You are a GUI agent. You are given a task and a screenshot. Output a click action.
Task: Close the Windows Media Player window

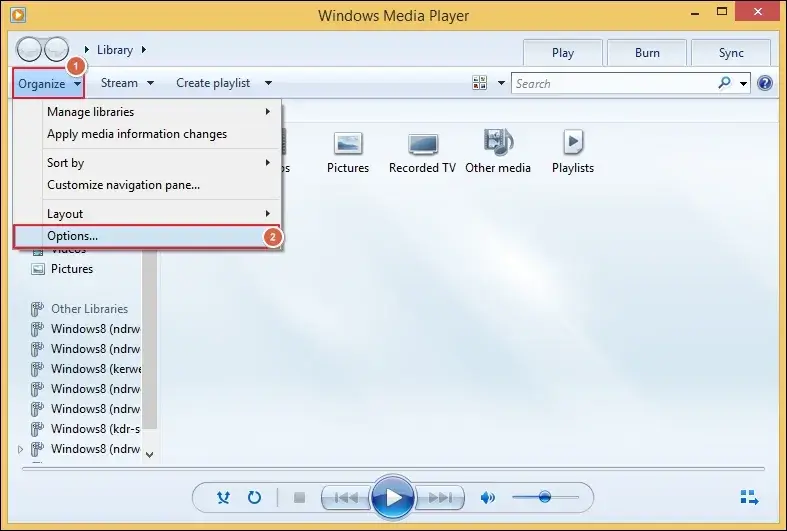coord(757,12)
